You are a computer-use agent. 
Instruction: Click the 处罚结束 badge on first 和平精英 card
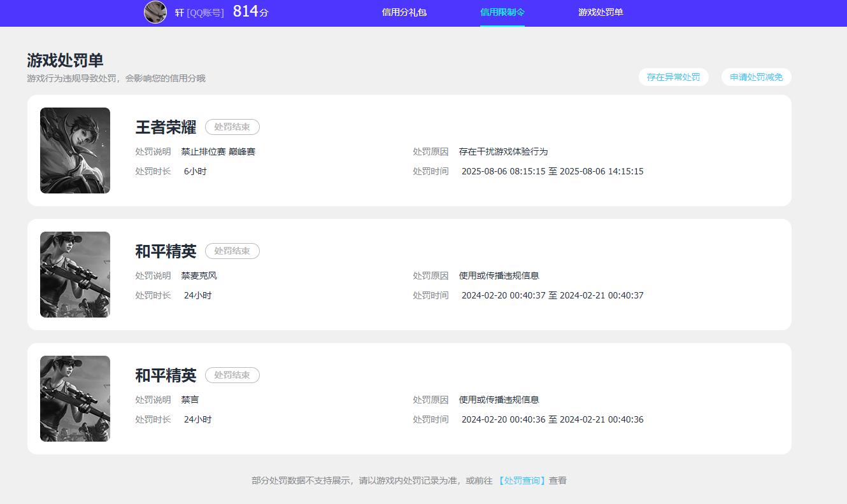click(x=232, y=251)
